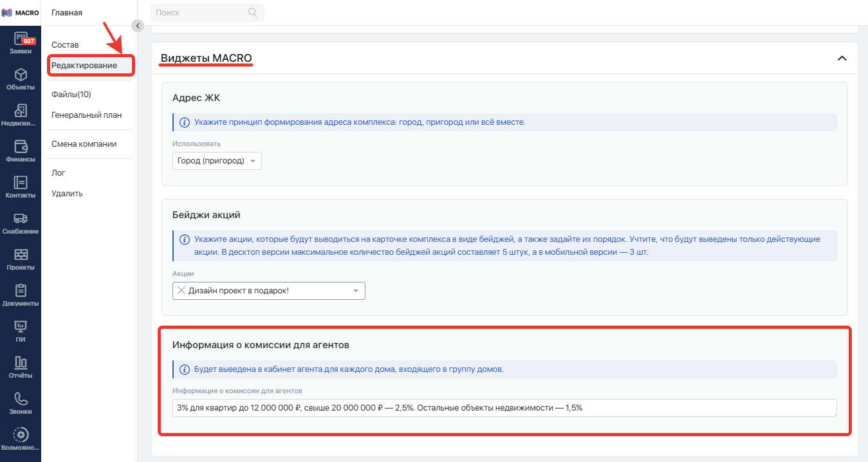Viewport: 868px width, 462px height.
Task: Expand the Акции badges dropdown
Action: (356, 291)
